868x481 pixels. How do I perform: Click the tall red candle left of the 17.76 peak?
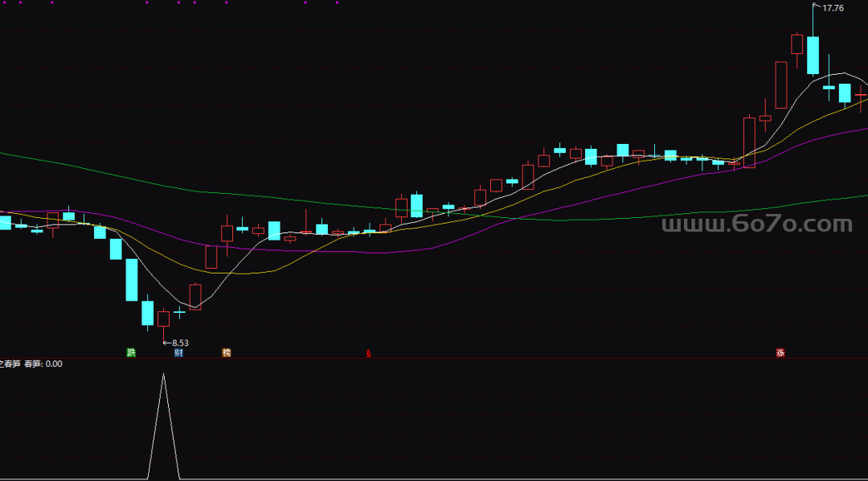pyautogui.click(x=780, y=84)
